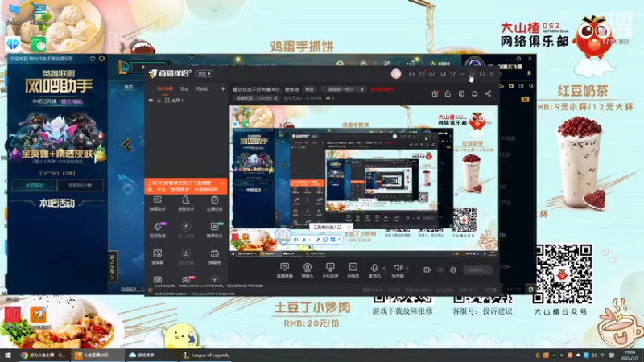Edit the 国服第一亮剑 tag pencil field
The height and width of the screenshot is (362, 644).
click(x=343, y=89)
